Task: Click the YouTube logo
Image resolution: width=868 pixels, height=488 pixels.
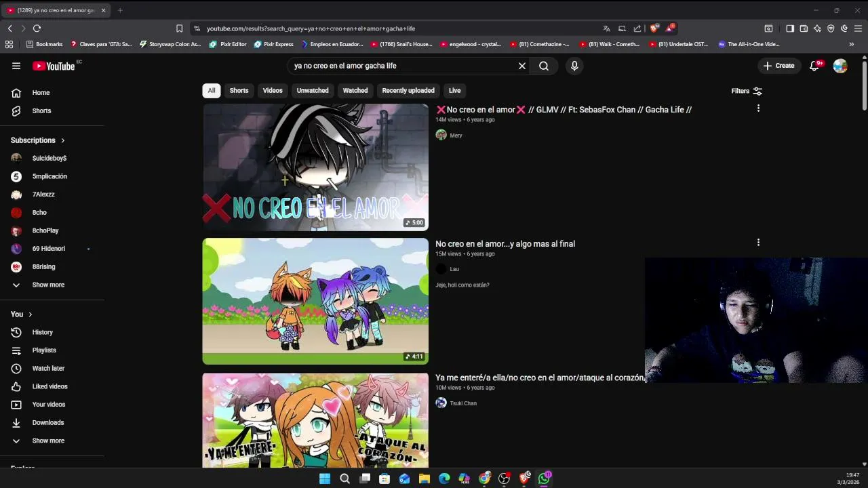Action: tap(54, 66)
